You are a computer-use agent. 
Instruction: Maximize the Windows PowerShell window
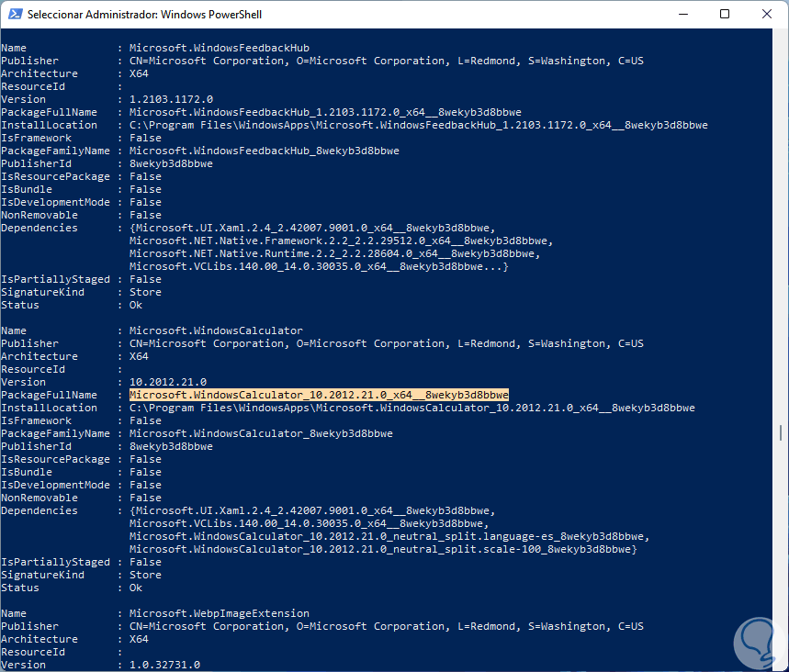coord(725,14)
